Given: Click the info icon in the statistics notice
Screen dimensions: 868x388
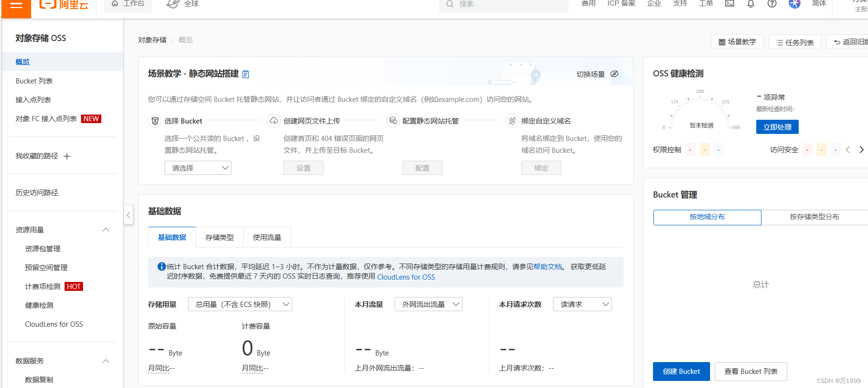Looking at the screenshot, I should coord(161,266).
